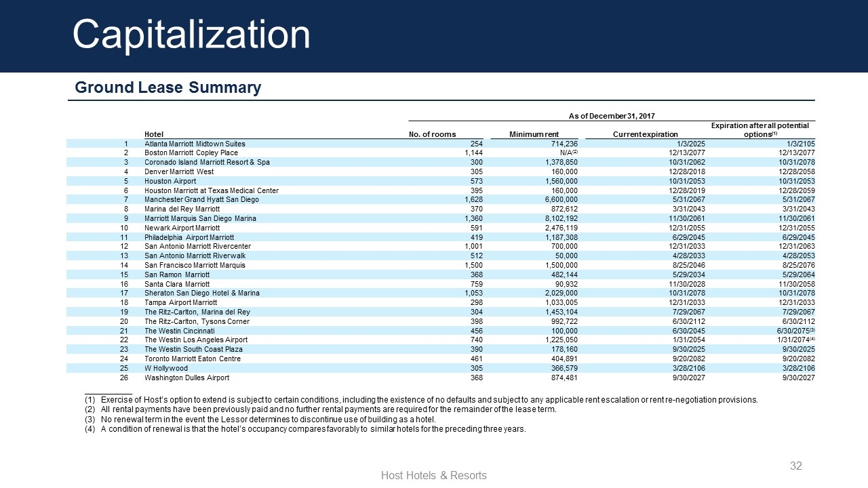Select room count 1,144 for Boston Marriott
Image resolution: width=868 pixels, height=488 pixels.
(473, 153)
